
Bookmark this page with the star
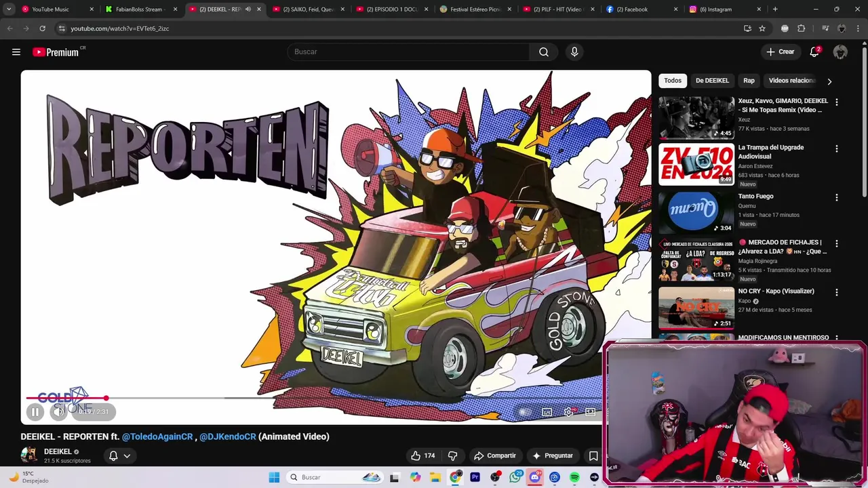point(762,28)
